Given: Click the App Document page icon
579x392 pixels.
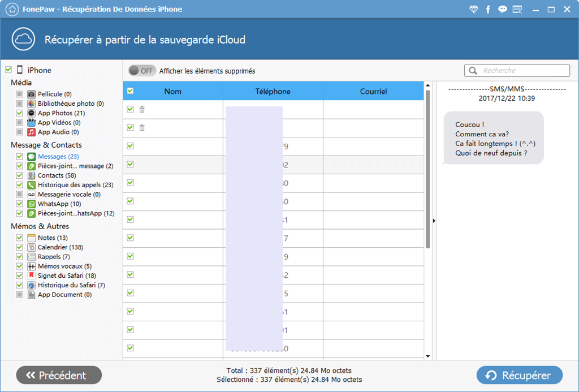Looking at the screenshot, I should [x=32, y=295].
